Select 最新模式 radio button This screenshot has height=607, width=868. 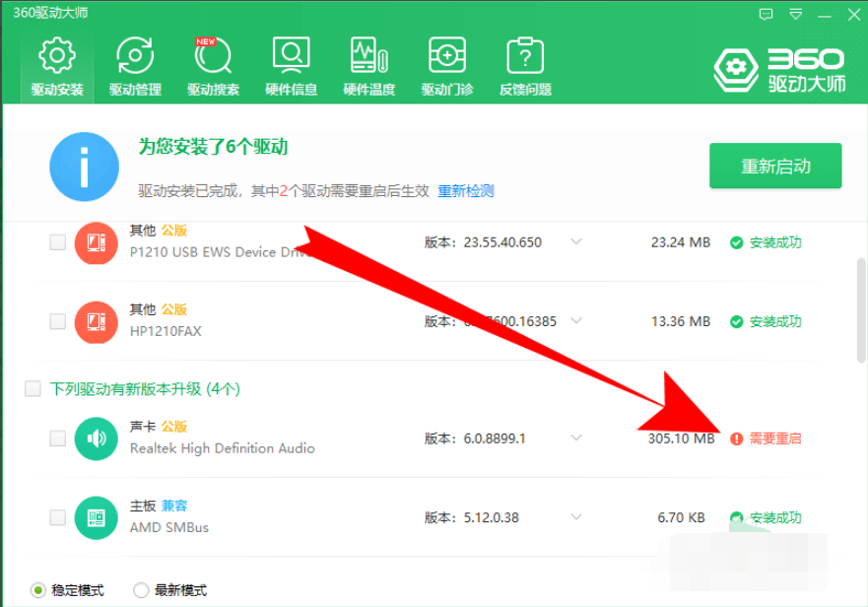[x=141, y=590]
